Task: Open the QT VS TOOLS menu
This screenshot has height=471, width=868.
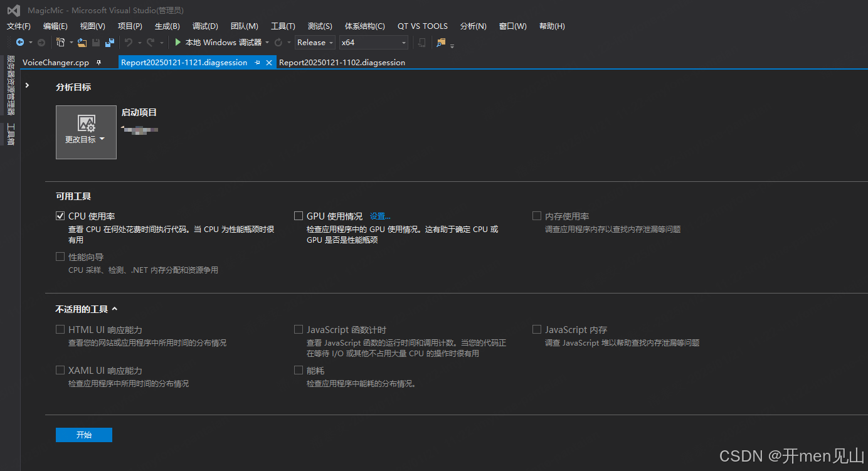Action: point(423,26)
